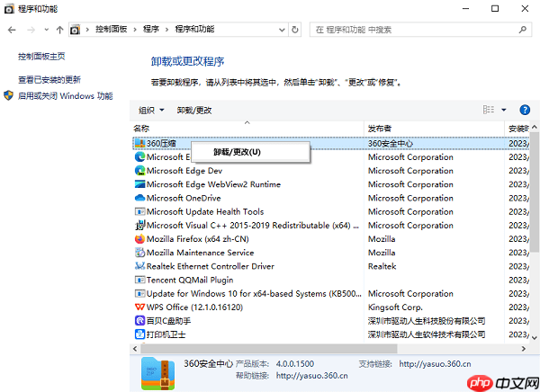540x392 pixels.
Task: Click the publisher 360安全中心 cell
Action: (391, 143)
